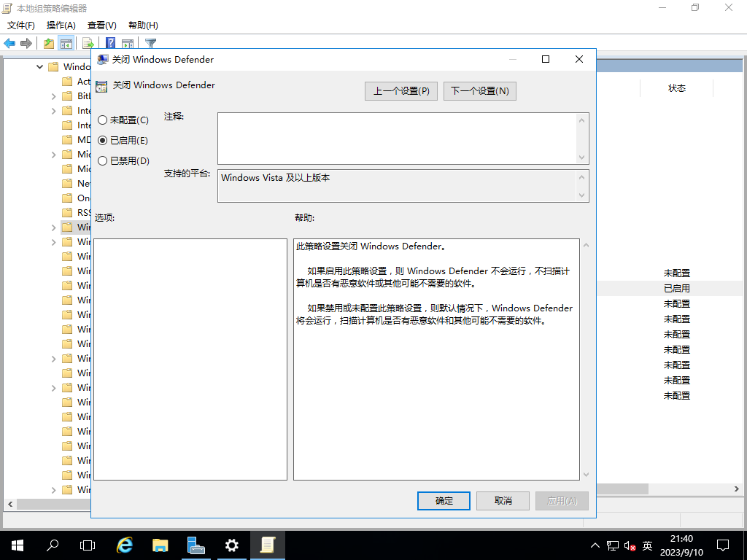This screenshot has width=747, height=560.
Task: Click the filter funnel toolbar icon
Action: tap(150, 43)
